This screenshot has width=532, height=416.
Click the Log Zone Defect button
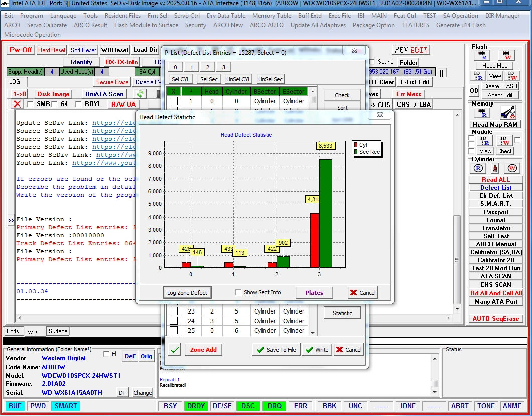187,293
